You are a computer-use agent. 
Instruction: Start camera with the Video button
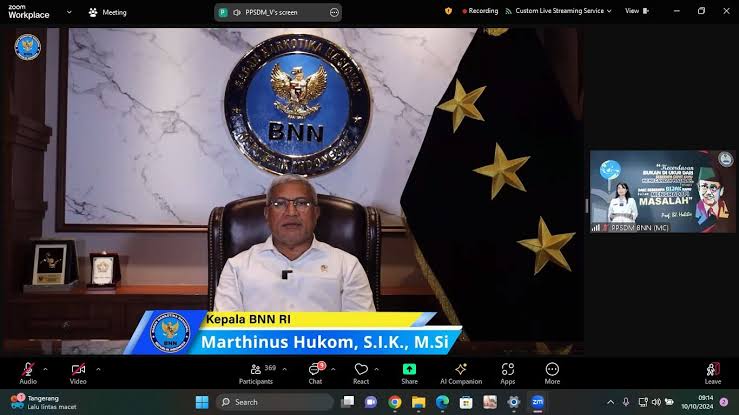point(78,374)
